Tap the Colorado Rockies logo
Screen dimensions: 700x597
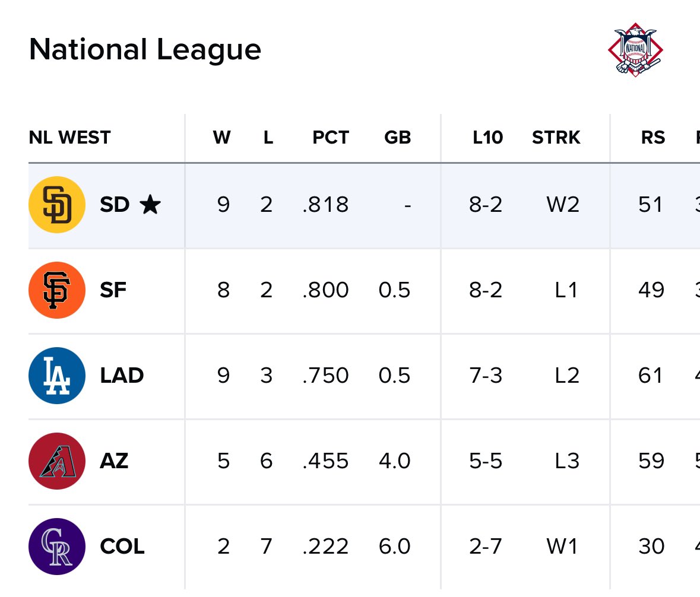56,547
